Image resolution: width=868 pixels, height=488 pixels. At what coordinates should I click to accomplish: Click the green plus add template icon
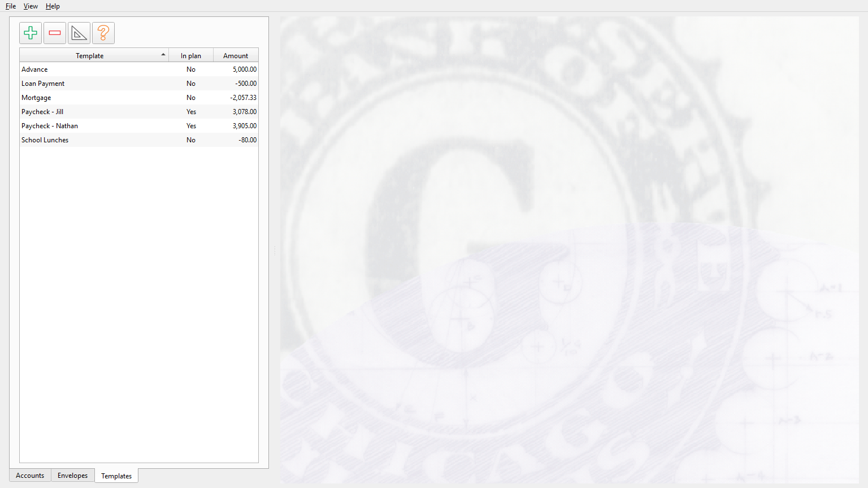click(x=31, y=33)
